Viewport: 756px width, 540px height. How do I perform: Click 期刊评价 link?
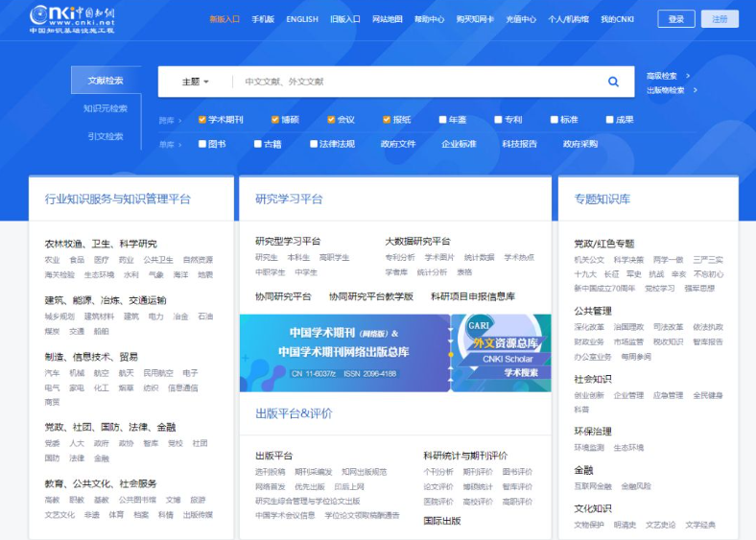(478, 472)
